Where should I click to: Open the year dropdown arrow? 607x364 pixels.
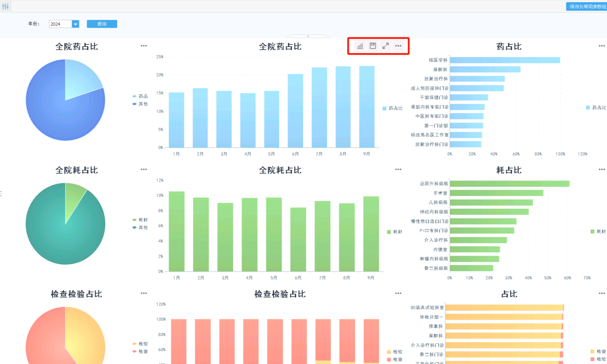pos(76,24)
